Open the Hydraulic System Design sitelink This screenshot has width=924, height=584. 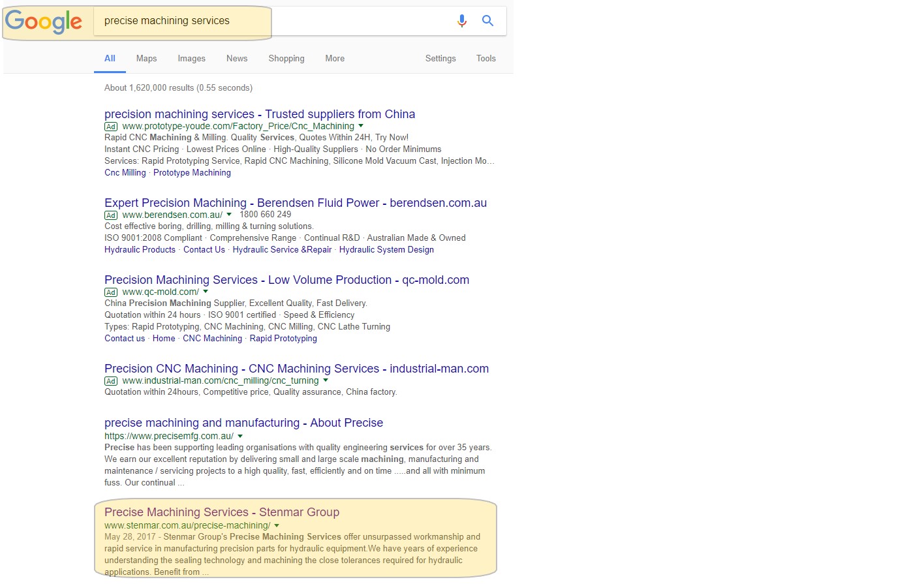click(x=386, y=250)
